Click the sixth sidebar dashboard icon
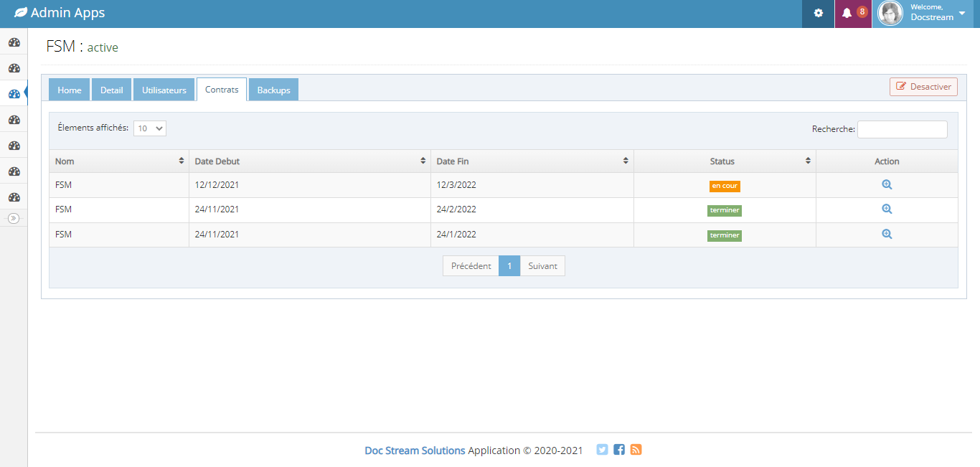980x467 pixels. coord(14,171)
